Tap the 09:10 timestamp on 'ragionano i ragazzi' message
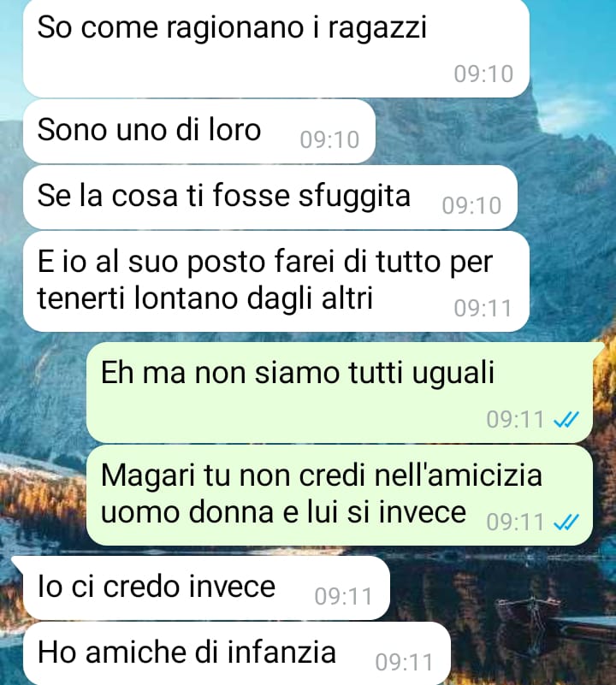Viewport: 616px width, 685px height. 483,74
